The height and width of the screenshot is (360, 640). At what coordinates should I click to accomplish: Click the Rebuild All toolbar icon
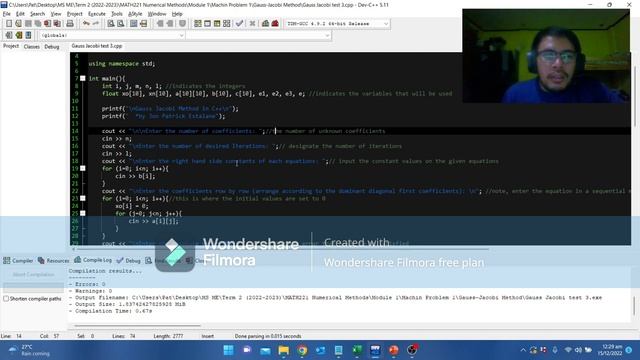pyautogui.click(x=227, y=24)
